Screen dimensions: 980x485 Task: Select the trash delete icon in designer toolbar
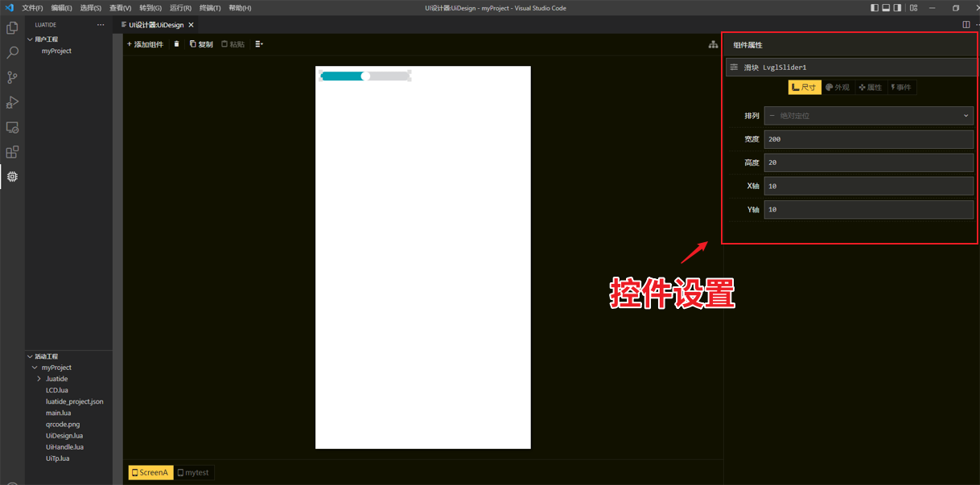(176, 44)
